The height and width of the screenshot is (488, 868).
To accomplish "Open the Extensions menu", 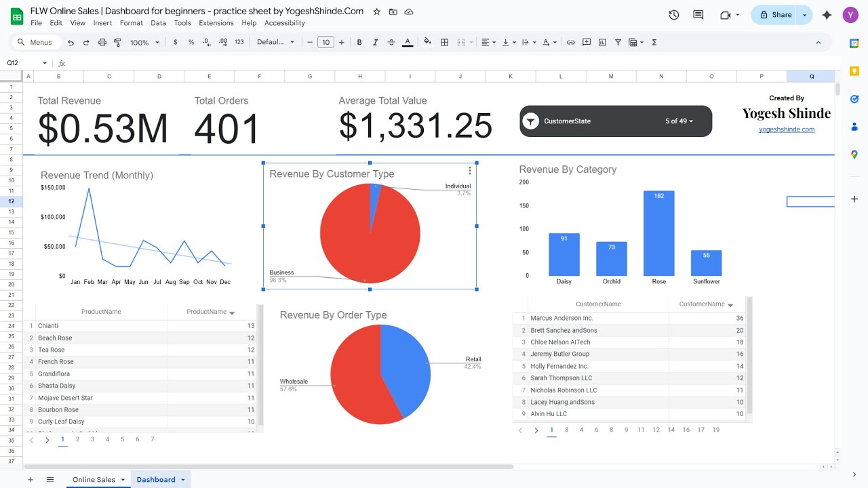I will tap(216, 23).
